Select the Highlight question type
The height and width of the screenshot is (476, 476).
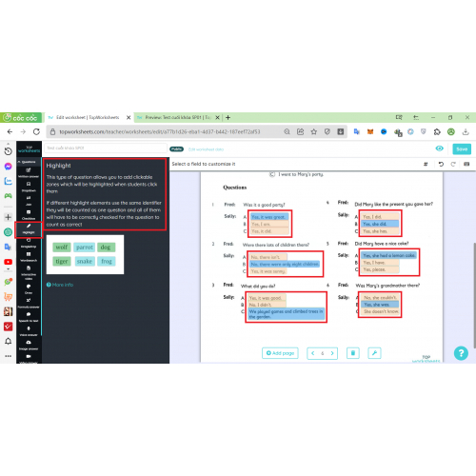point(29,228)
